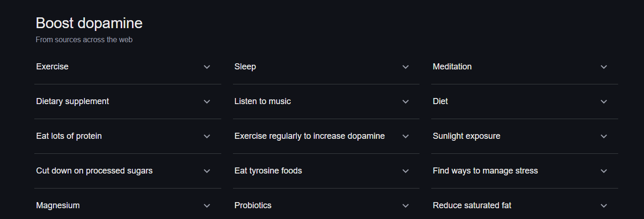Image resolution: width=644 pixels, height=219 pixels.
Task: Click the Listen to music chevron icon
Action: (405, 102)
